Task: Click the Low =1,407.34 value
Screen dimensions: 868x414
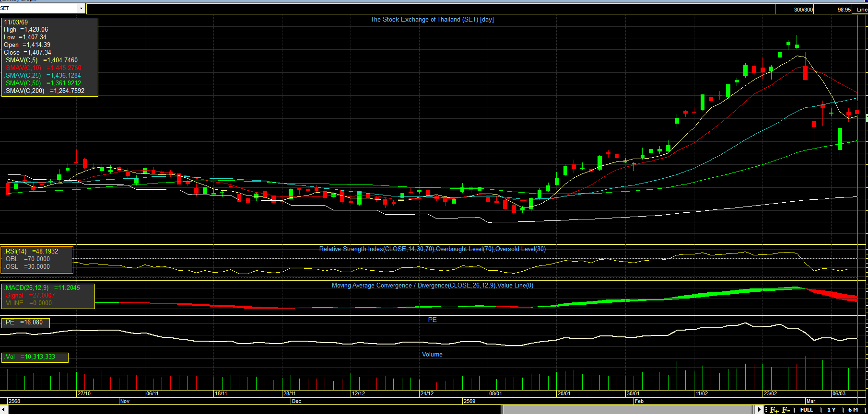Action: tap(25, 37)
